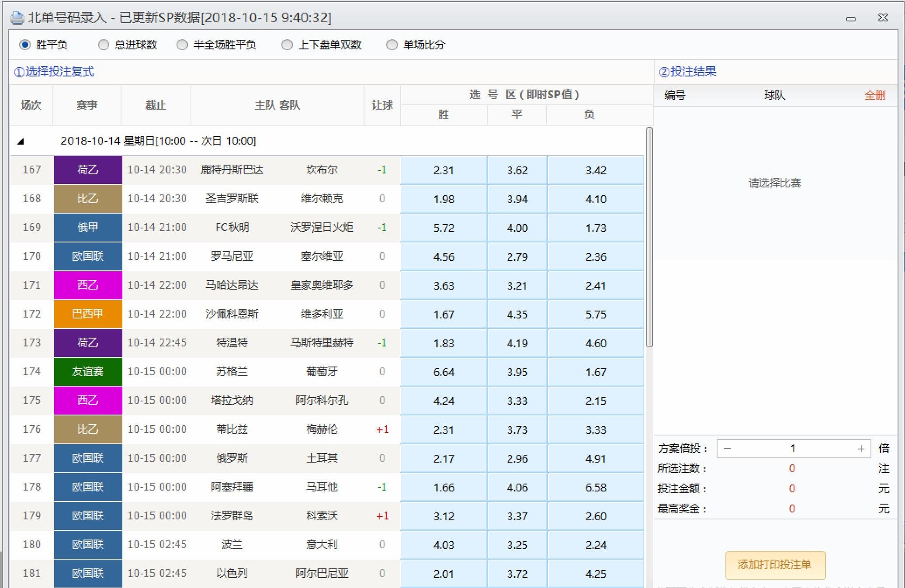Pick 负 odds 1.67 for match 174
Image resolution: width=905 pixels, height=588 pixels.
click(596, 372)
